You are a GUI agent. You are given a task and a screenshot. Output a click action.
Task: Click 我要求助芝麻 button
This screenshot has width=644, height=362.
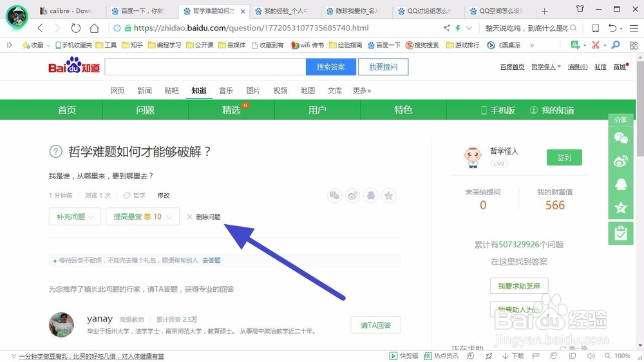[519, 286]
